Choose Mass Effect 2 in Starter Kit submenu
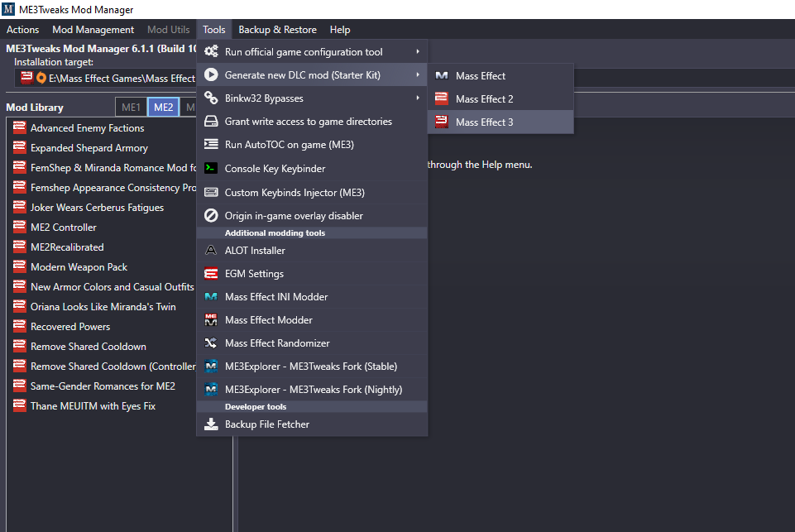Image resolution: width=795 pixels, height=532 pixels. (x=500, y=99)
